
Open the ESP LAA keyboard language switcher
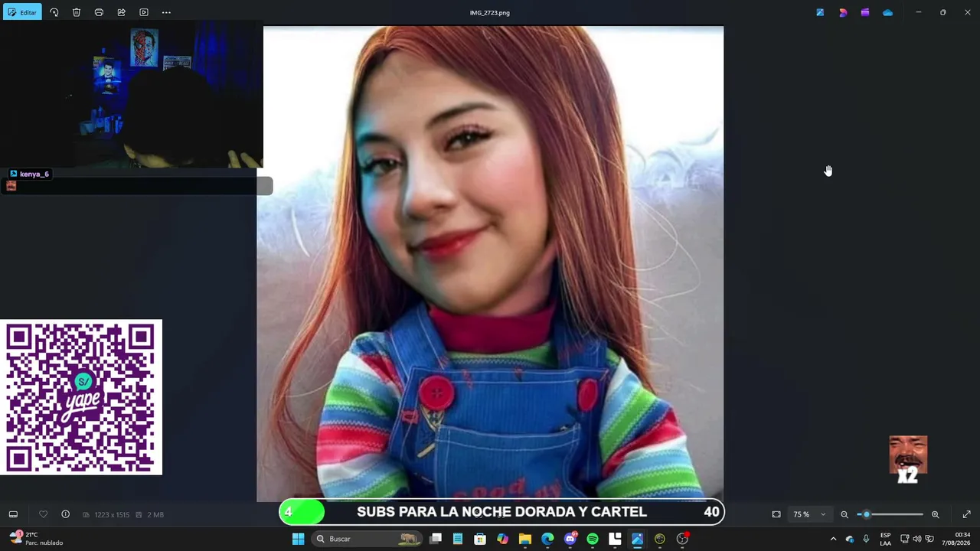click(885, 539)
